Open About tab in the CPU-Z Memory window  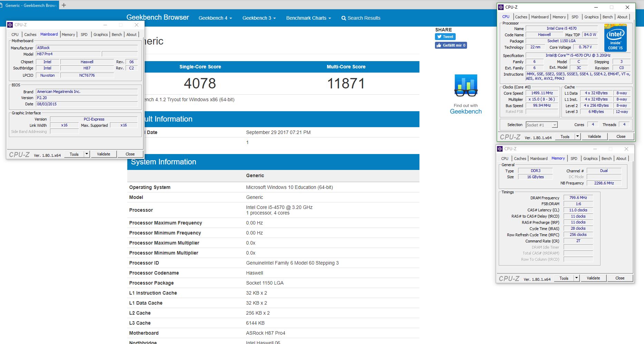[x=621, y=159]
